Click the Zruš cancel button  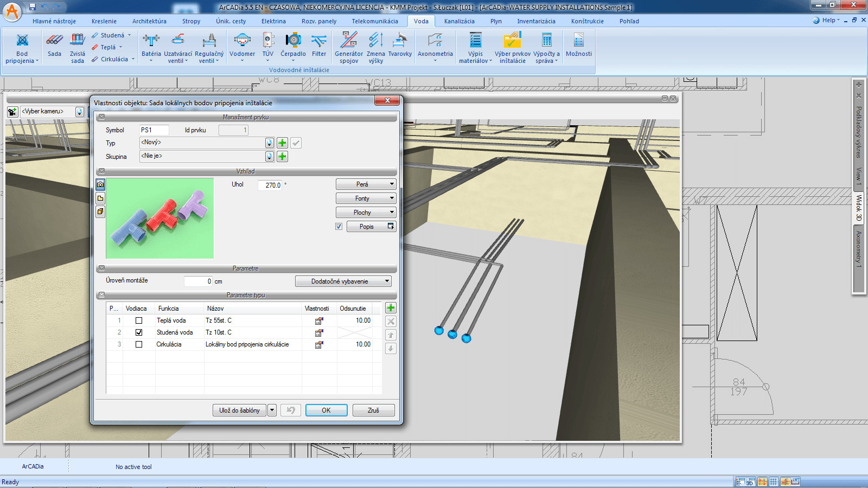coord(373,410)
